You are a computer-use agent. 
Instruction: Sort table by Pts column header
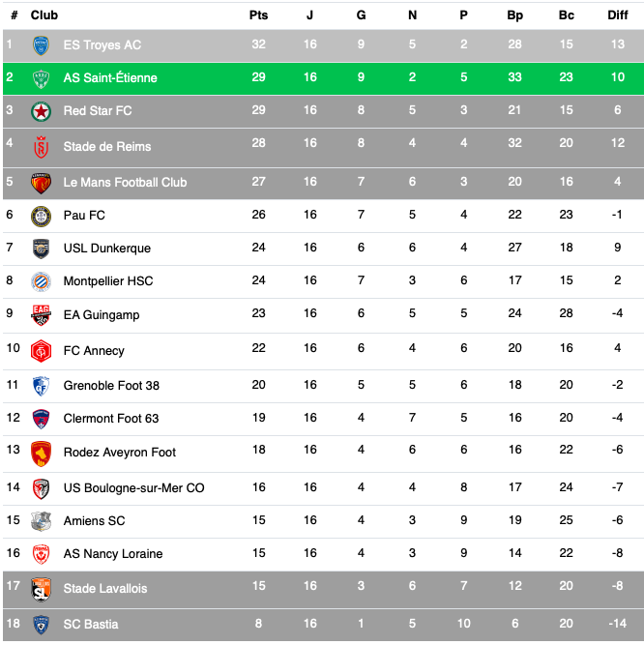(x=258, y=15)
